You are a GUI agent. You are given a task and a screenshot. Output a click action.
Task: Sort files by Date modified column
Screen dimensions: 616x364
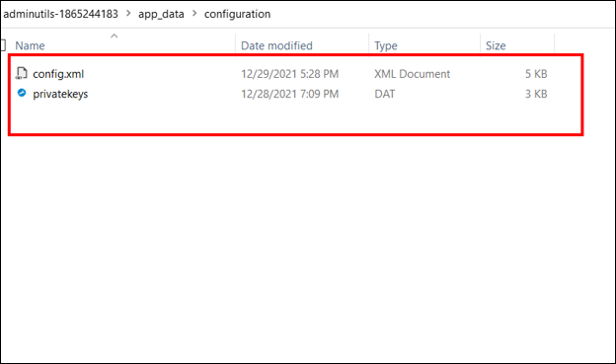coord(276,46)
